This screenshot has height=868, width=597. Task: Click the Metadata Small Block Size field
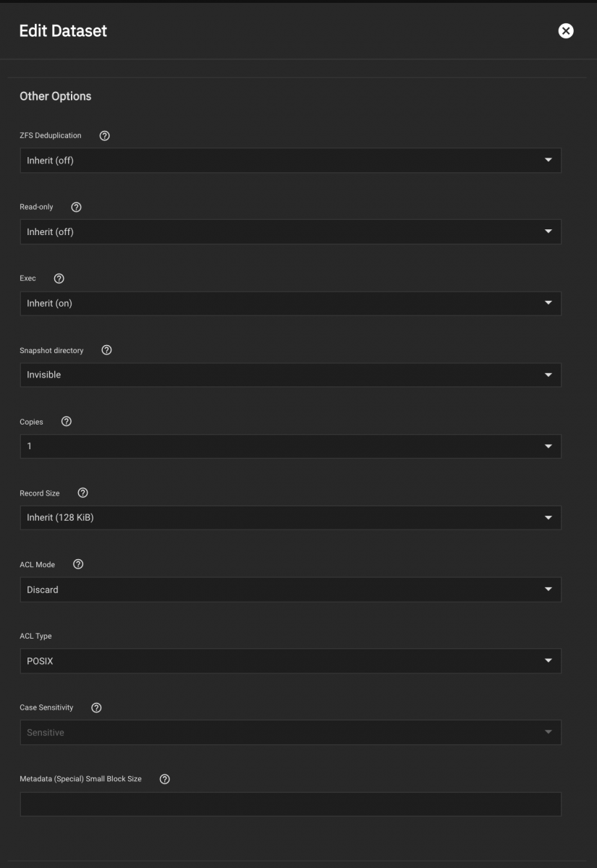pos(290,804)
